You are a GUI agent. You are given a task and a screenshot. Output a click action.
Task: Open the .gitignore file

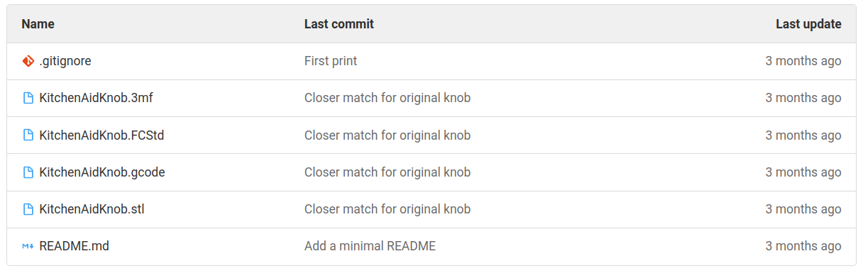coord(65,61)
